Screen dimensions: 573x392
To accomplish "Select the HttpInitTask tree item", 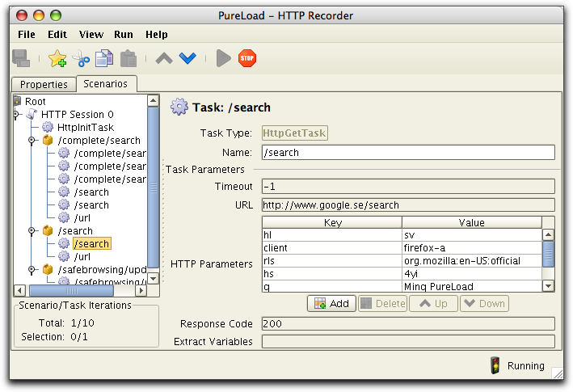I will (86, 128).
